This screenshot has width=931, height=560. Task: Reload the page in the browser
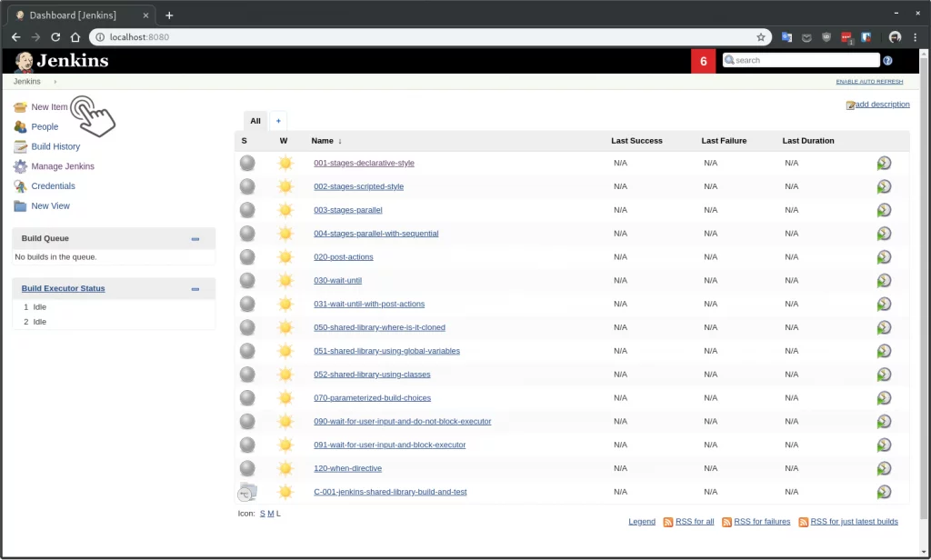coord(55,37)
